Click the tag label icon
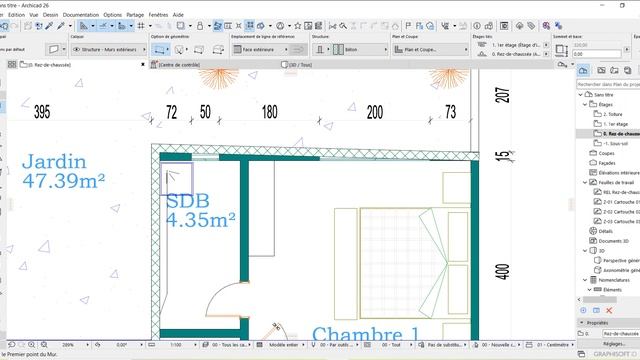Screen dimensions: 640x360 (531, 26)
